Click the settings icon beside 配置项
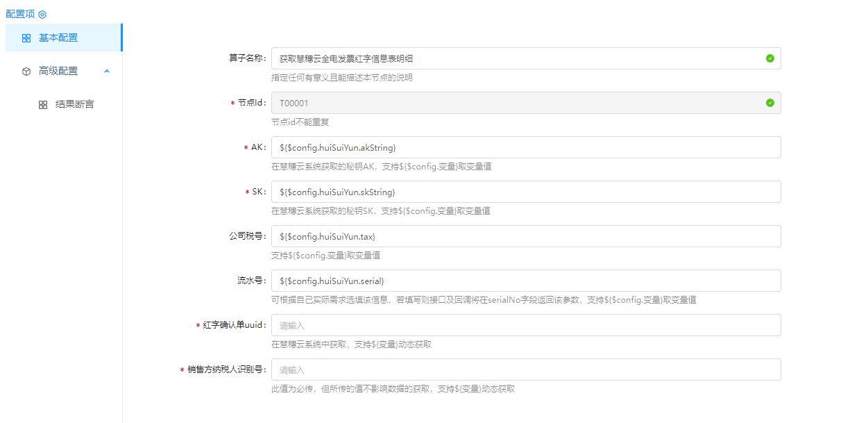The height and width of the screenshot is (423, 868). (x=42, y=15)
